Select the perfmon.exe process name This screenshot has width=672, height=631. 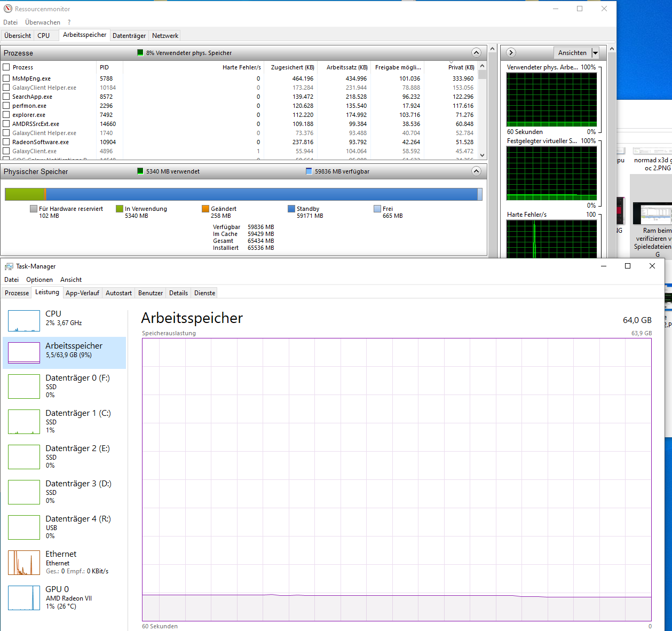click(29, 106)
